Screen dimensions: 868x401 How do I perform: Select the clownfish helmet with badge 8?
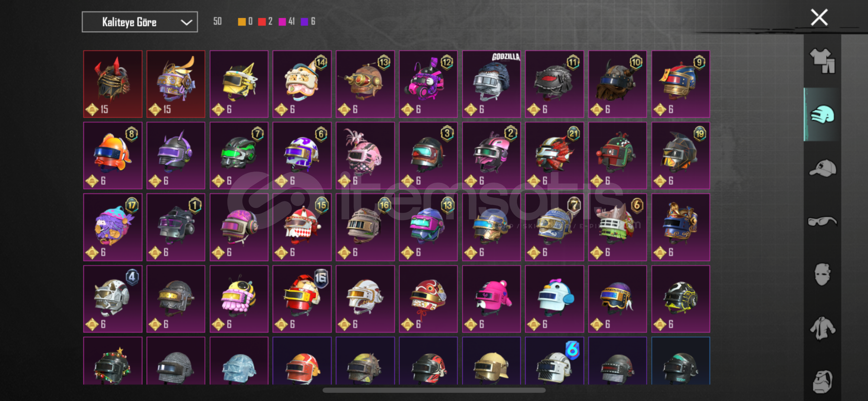(x=113, y=156)
